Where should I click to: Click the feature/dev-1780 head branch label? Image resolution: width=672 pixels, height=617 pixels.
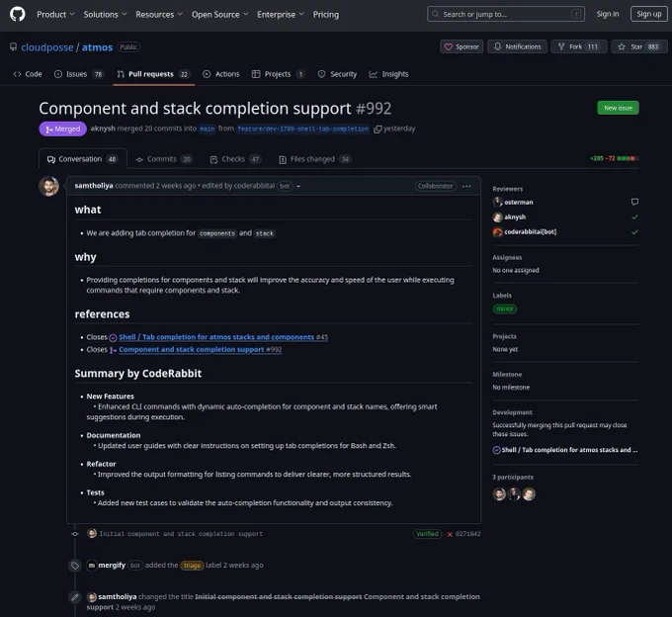(x=303, y=130)
